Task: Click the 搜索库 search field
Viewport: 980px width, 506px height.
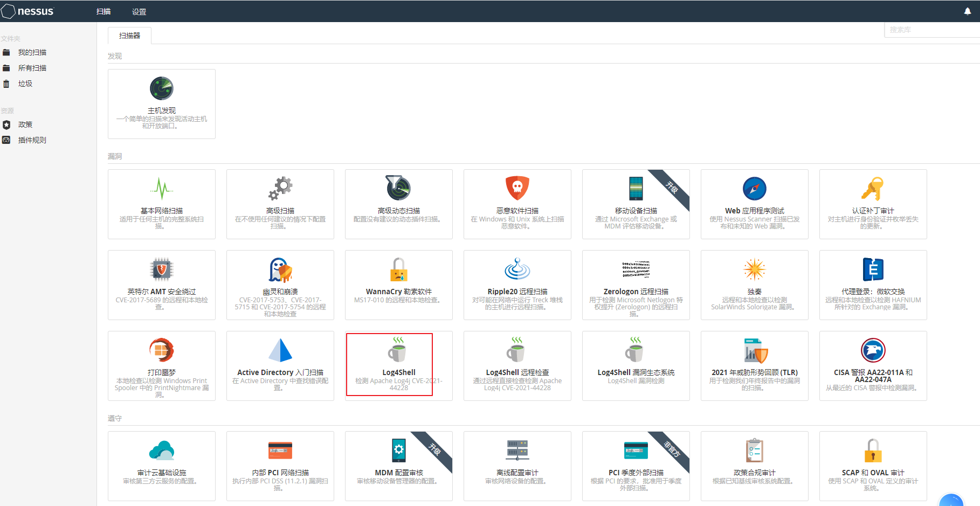Action: (x=931, y=30)
